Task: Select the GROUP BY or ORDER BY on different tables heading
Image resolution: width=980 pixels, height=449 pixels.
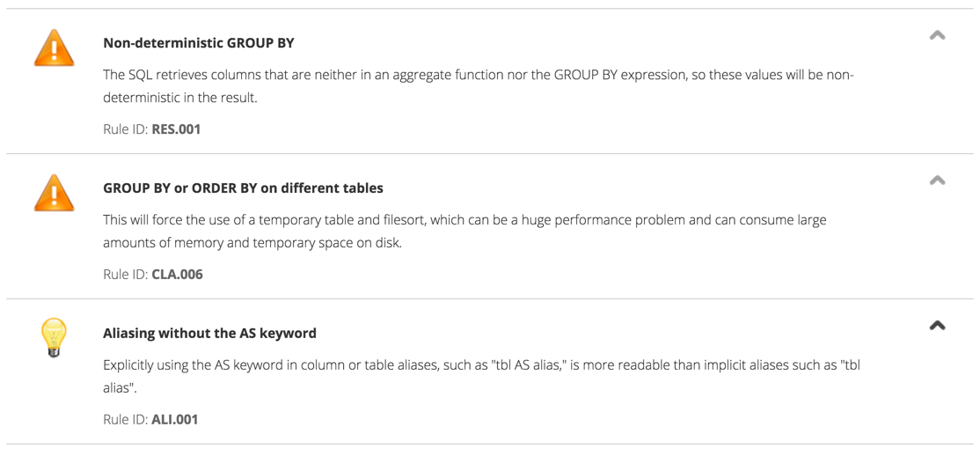Action: 243,188
